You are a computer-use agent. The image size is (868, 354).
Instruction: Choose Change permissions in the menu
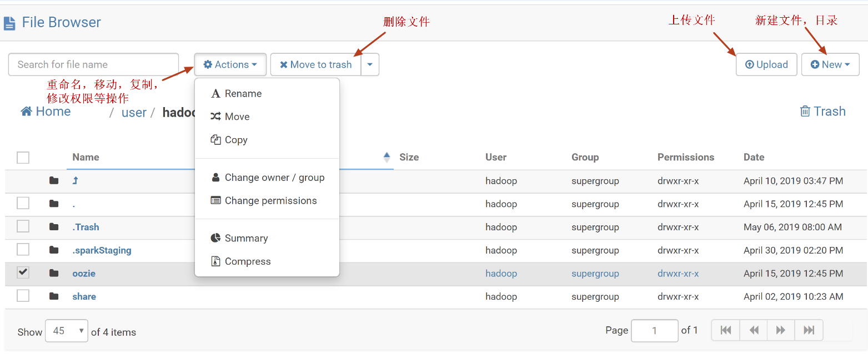tap(270, 200)
